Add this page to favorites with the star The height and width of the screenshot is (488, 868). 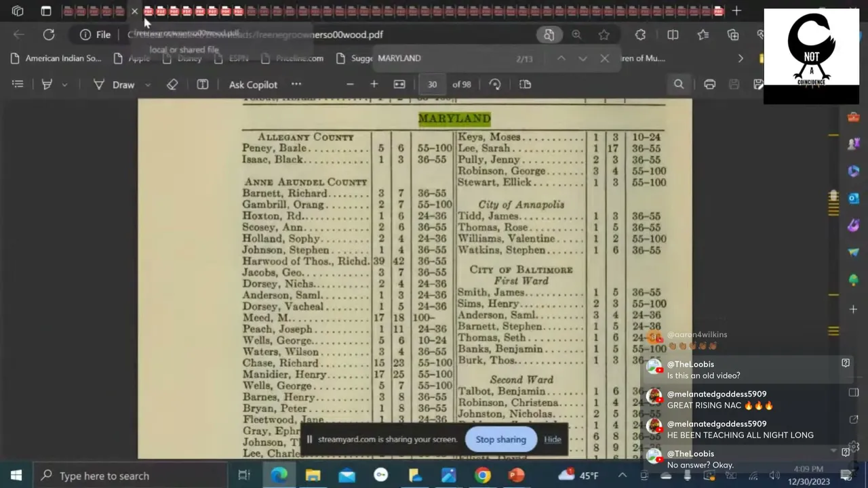click(x=604, y=35)
